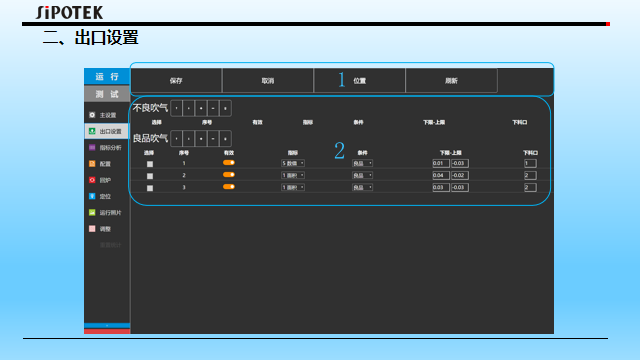Click the pink 调整 sidebar icon
640x360 pixels.
92,229
